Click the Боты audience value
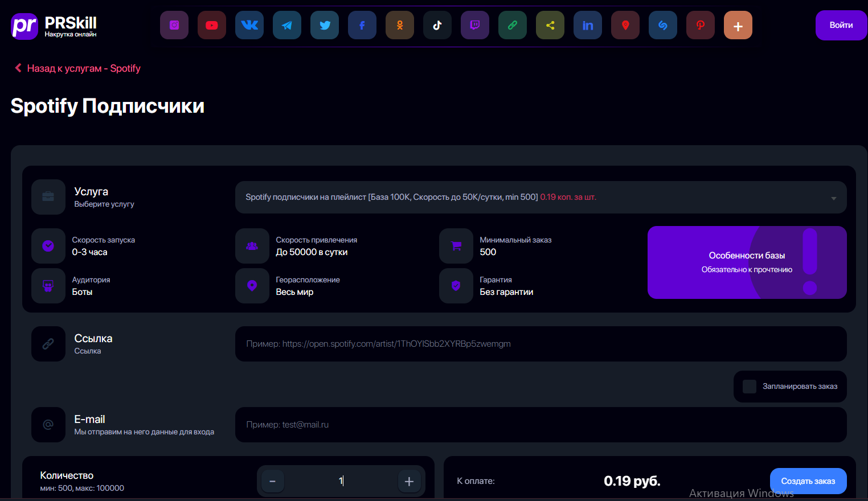Image resolution: width=868 pixels, height=501 pixels. click(x=82, y=292)
